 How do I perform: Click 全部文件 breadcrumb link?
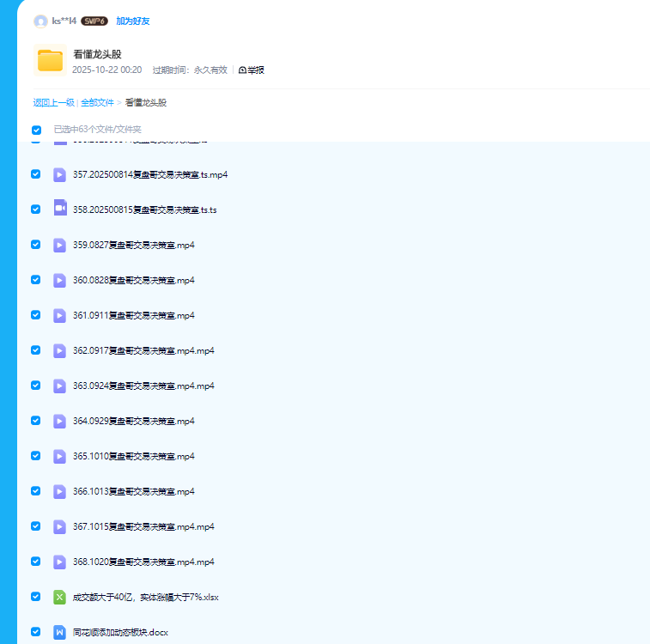coord(97,102)
